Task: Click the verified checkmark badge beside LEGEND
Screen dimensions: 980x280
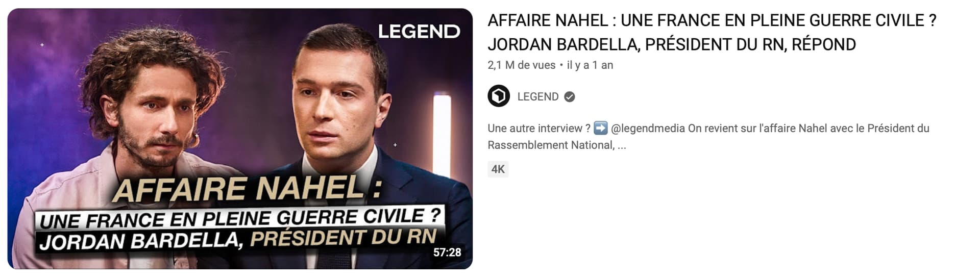Action: click(x=570, y=97)
